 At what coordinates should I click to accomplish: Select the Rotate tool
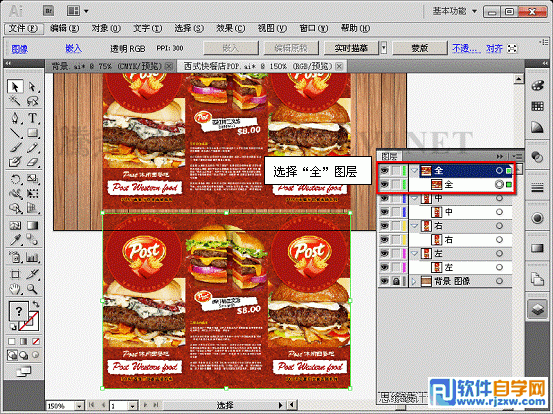click(x=15, y=179)
